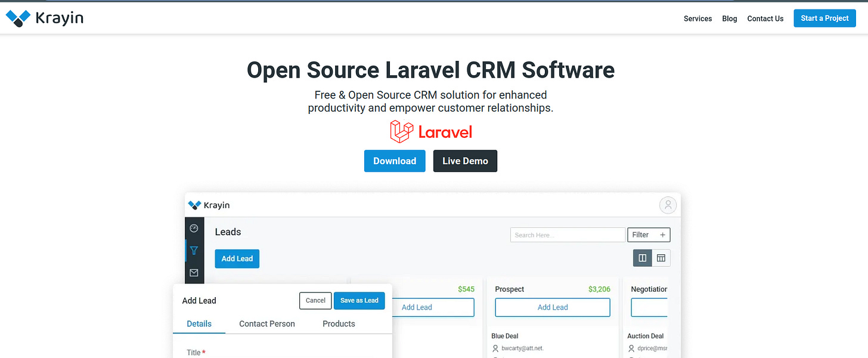Screen dimensions: 868x358
Task: Click Save as Lead button
Action: [359, 301]
